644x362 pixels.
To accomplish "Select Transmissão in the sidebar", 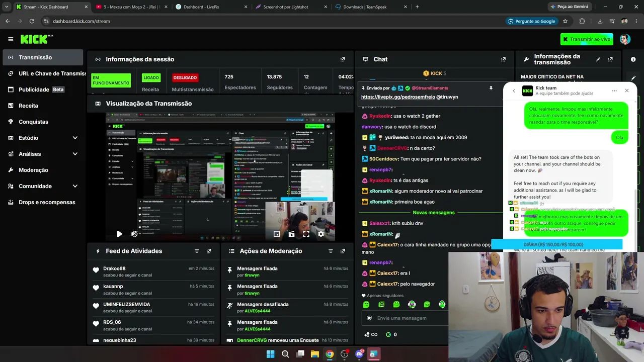I will [x=43, y=57].
